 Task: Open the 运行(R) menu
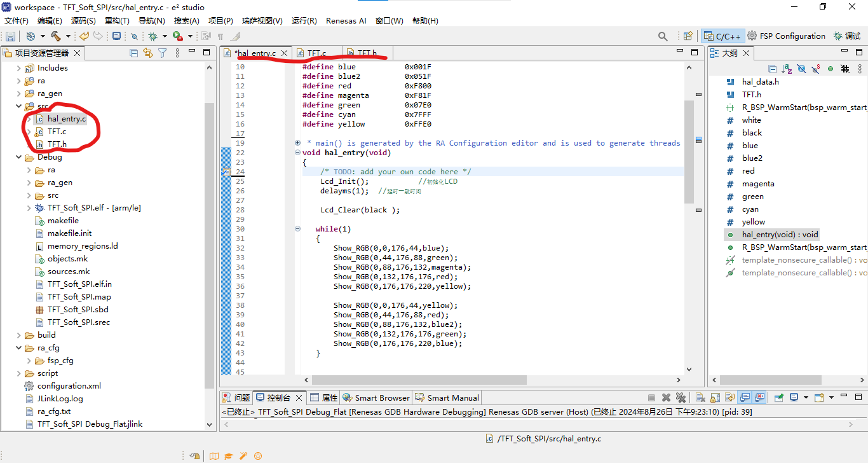[x=304, y=20]
